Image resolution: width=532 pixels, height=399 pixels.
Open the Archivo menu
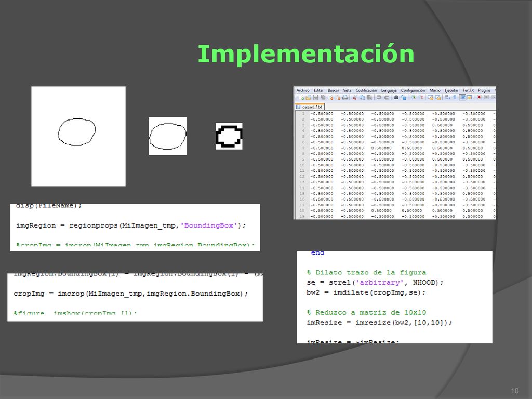[x=303, y=90]
